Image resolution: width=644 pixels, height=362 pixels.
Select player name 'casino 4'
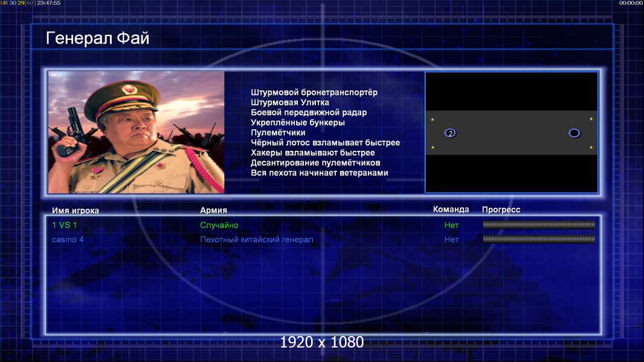click(68, 240)
